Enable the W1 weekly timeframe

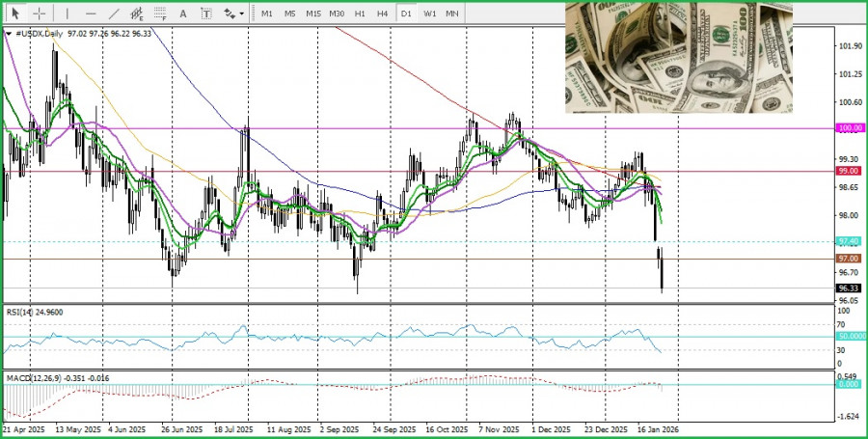[429, 14]
